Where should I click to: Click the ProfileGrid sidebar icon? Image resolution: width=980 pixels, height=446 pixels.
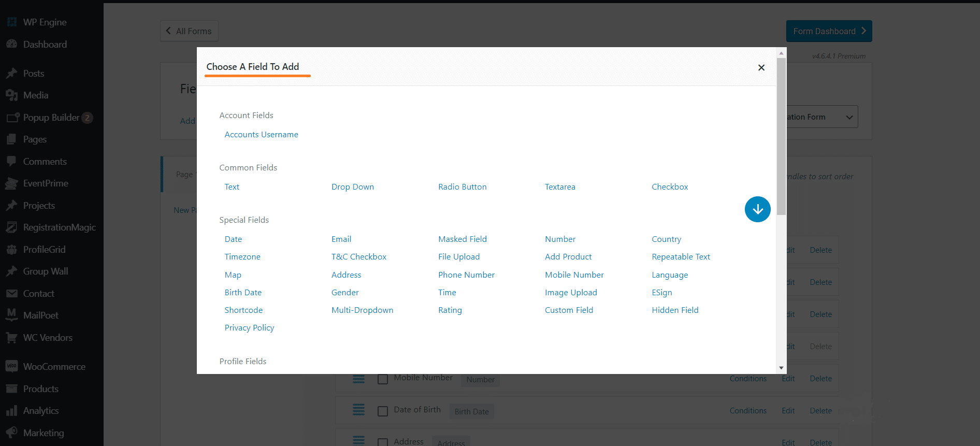click(x=11, y=250)
